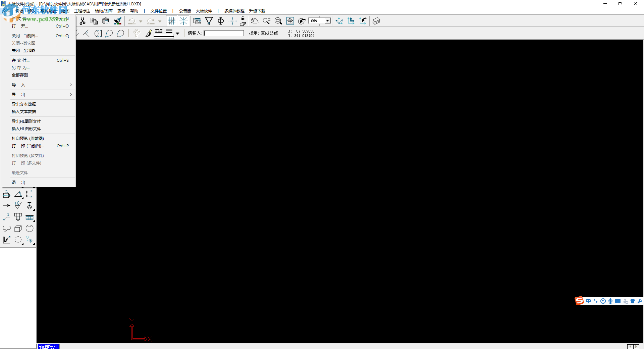Image resolution: width=644 pixels, height=349 pixels.
Task: Open the undo history dropdown arrow
Action: coord(141,21)
